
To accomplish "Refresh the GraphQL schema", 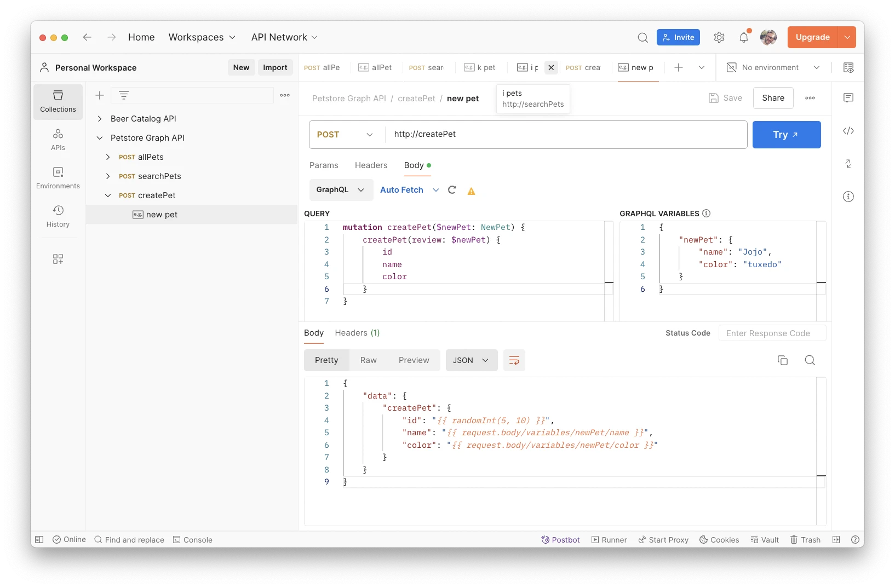I will coord(452,190).
